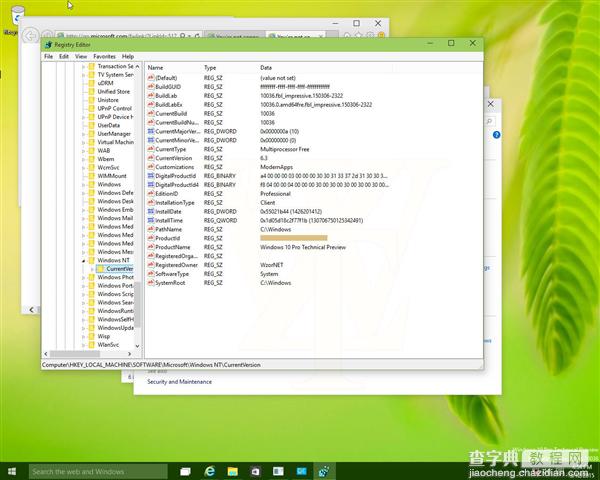Viewport: 600px width, 480px height.
Task: Select the ProductId value icon
Action: pos(151,238)
